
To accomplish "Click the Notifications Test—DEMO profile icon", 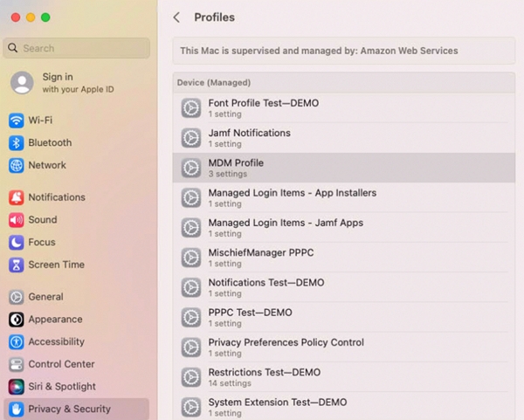I will click(191, 287).
